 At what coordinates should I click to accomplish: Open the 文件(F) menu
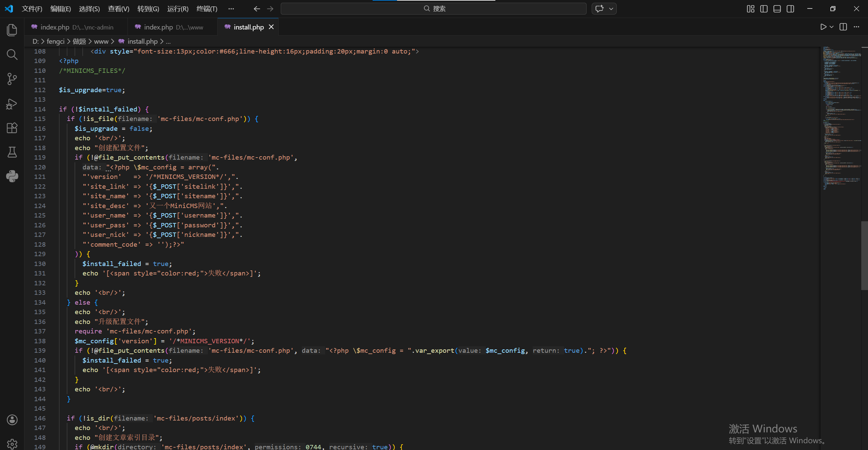32,9
